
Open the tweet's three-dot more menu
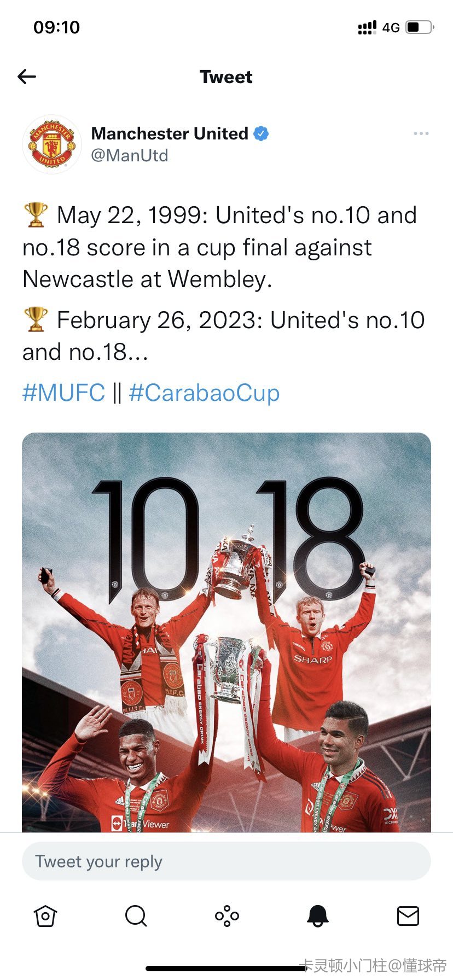pos(421,133)
